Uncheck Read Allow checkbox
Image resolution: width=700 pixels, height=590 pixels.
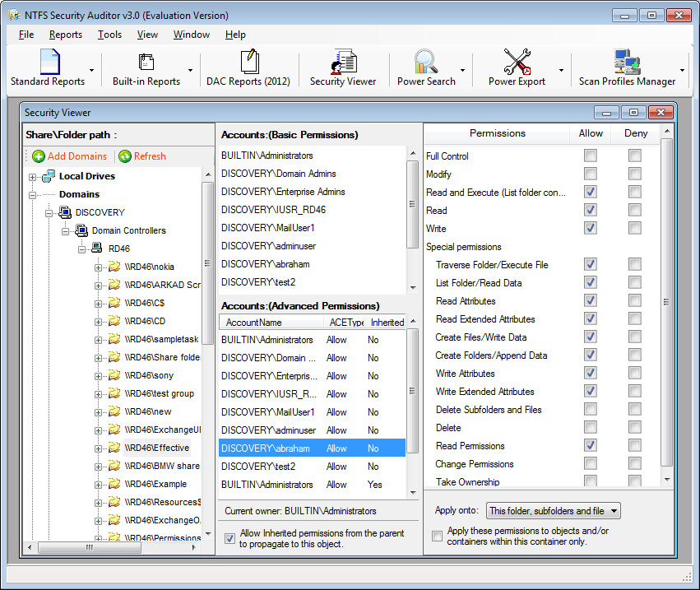tap(590, 210)
